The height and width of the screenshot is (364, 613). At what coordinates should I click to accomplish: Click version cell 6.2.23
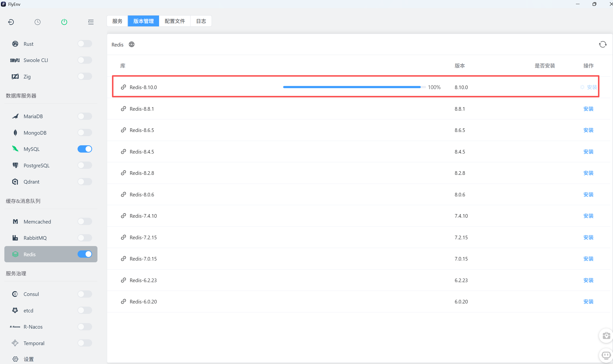click(x=461, y=280)
